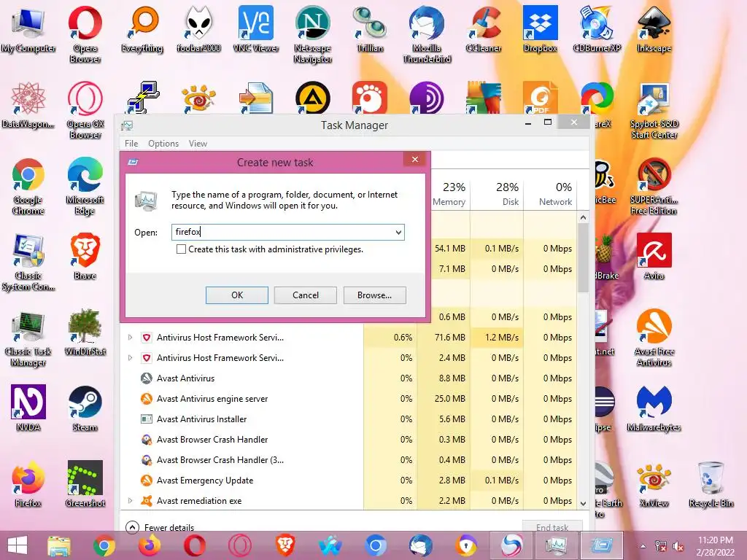Viewport: 747px width, 560px height.
Task: Open Netscape Navigator desktop icon
Action: pos(312,35)
